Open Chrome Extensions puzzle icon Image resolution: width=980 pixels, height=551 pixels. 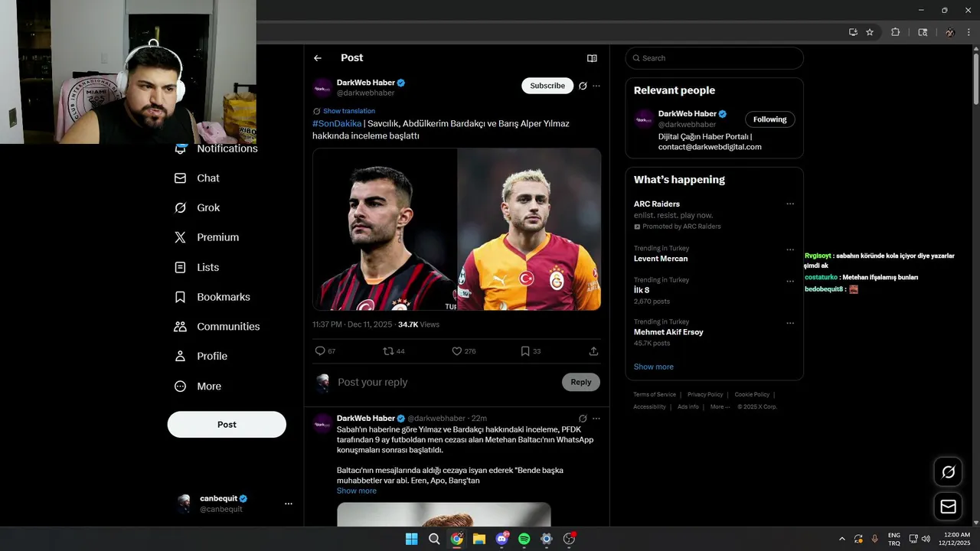click(x=895, y=32)
